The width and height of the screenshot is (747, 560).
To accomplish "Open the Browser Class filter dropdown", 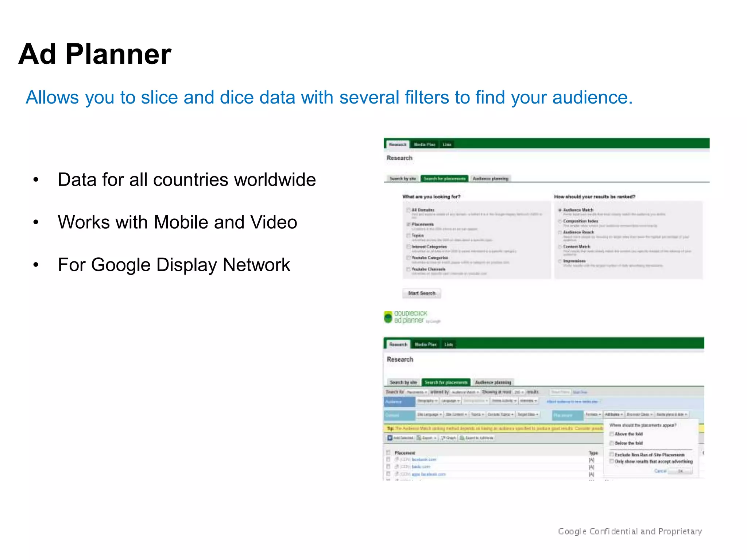I will click(639, 415).
